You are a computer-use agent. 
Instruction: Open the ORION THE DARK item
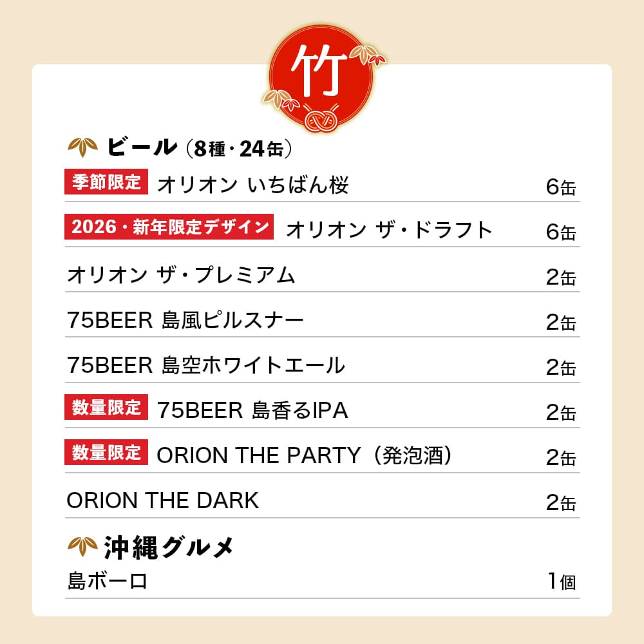point(163,501)
